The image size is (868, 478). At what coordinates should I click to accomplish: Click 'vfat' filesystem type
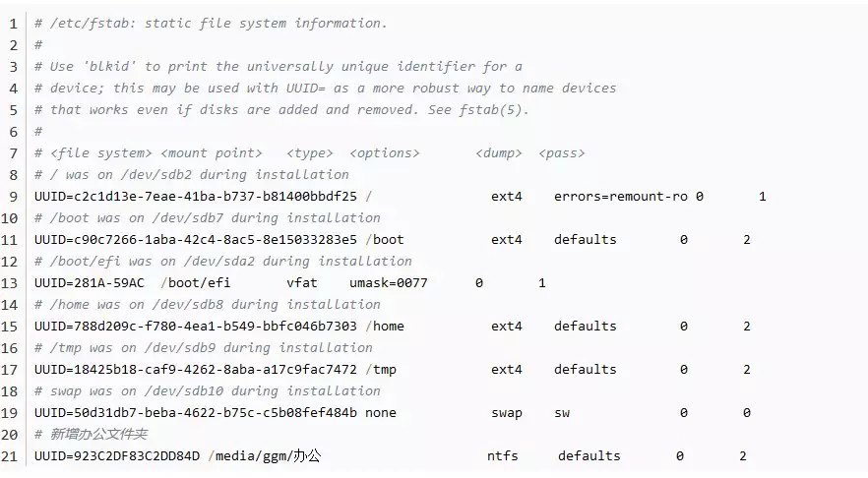point(302,282)
